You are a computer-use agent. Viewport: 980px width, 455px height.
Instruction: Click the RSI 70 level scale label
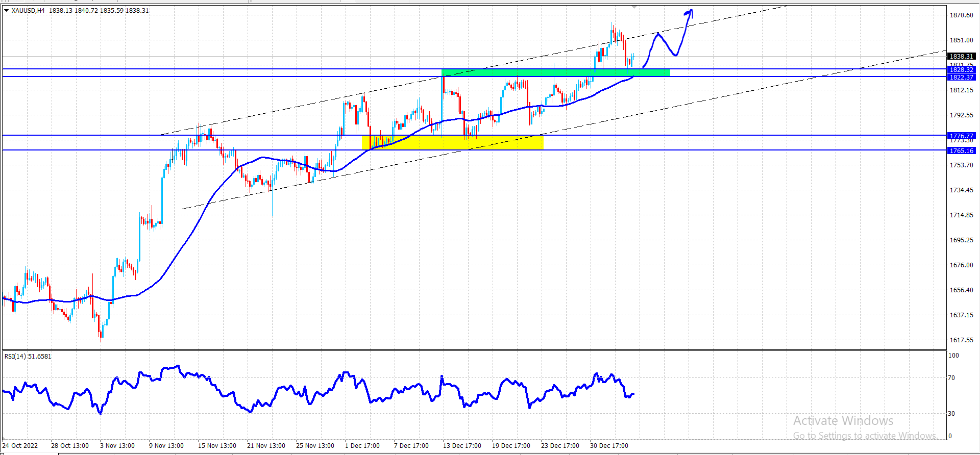pyautogui.click(x=951, y=378)
